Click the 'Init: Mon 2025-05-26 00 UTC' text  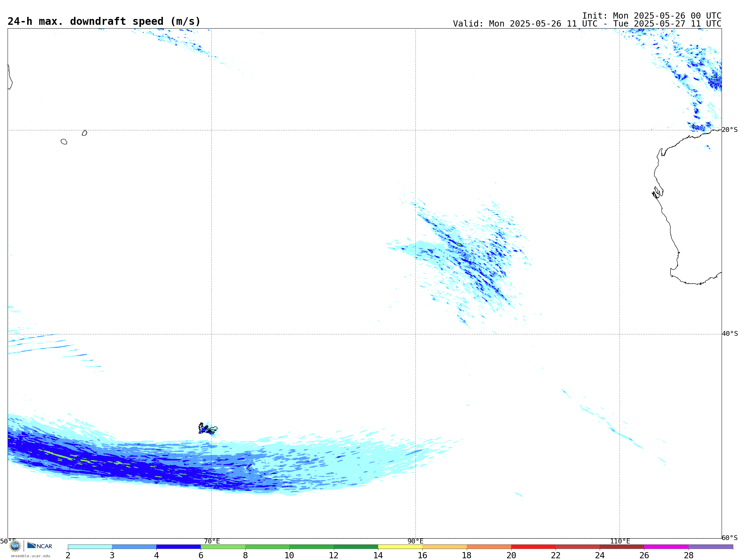[652, 16]
